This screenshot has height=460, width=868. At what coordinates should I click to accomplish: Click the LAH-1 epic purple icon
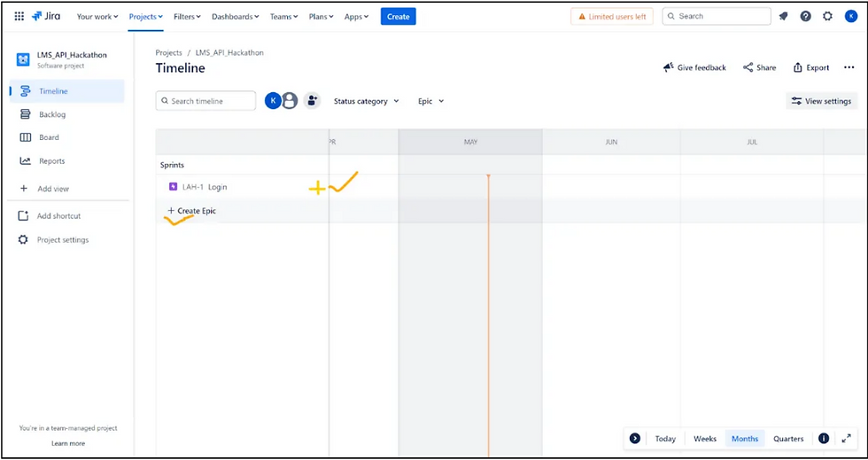point(173,187)
